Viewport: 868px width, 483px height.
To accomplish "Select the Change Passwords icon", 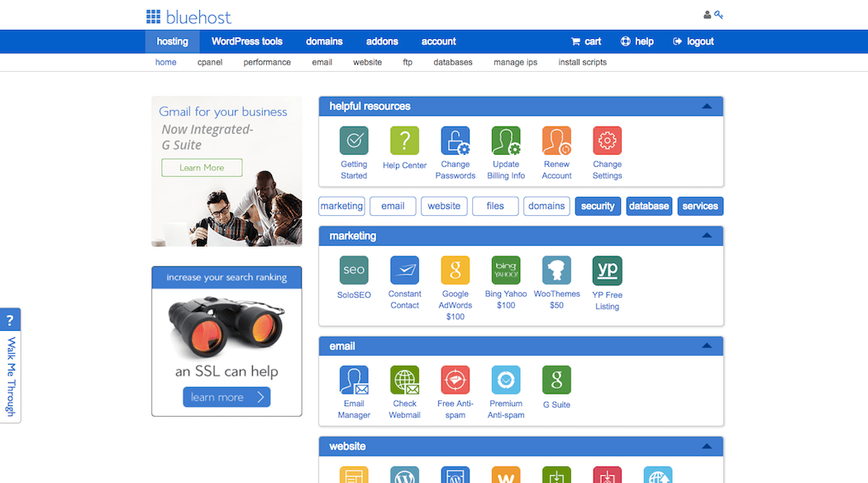I will tap(455, 141).
